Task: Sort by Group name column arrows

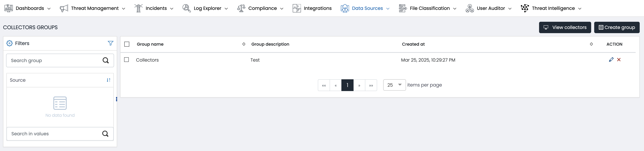Action: pos(244,44)
